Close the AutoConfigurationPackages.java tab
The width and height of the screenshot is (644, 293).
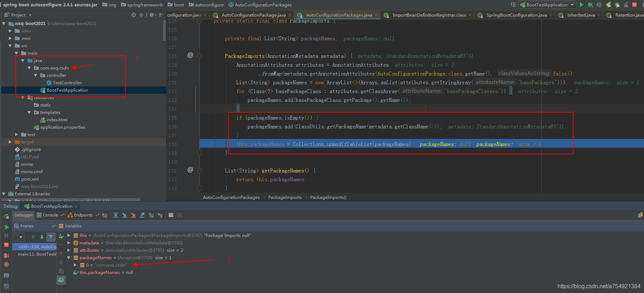pyautogui.click(x=376, y=15)
